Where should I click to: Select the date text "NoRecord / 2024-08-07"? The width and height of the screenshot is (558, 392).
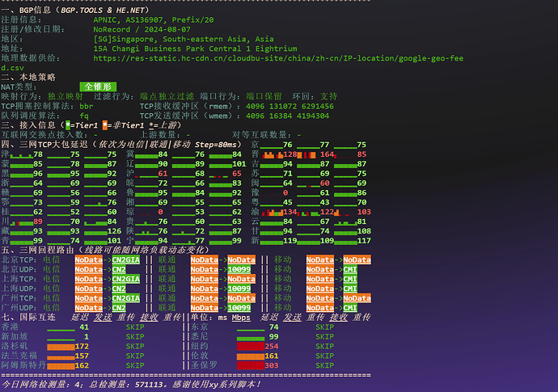tap(142, 30)
